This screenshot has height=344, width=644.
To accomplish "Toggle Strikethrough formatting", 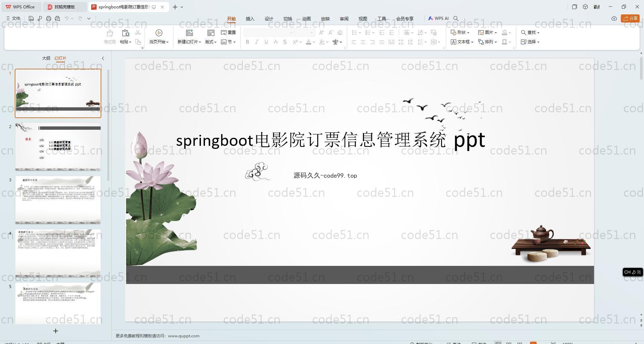I will [x=275, y=42].
